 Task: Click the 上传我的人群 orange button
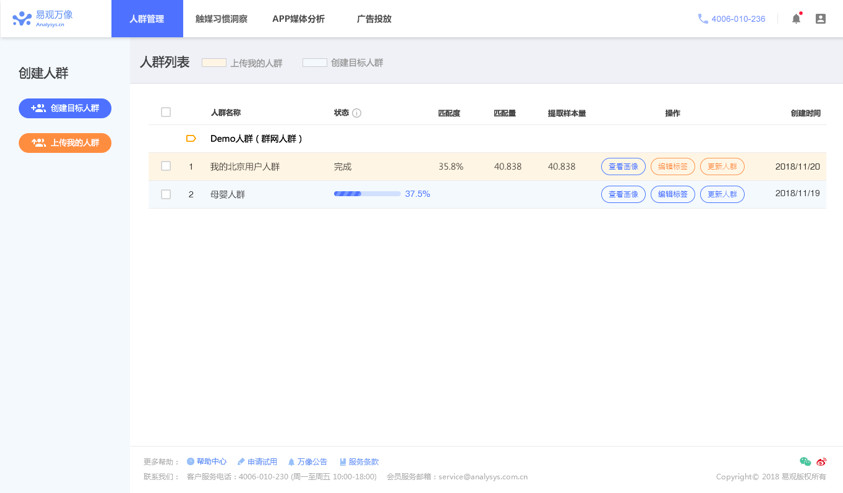tap(65, 142)
